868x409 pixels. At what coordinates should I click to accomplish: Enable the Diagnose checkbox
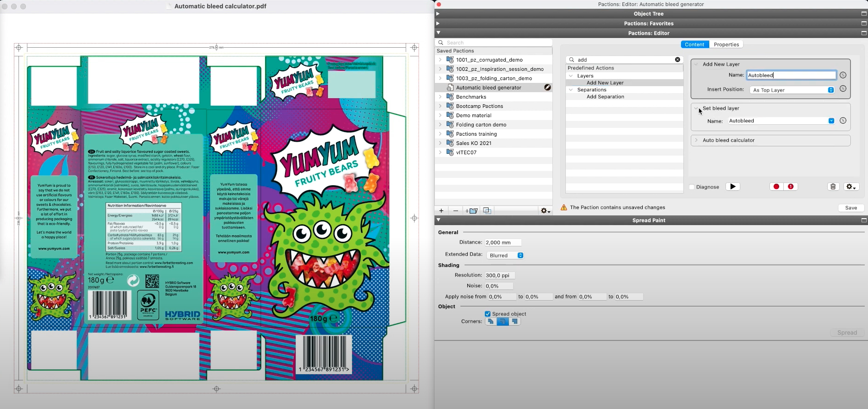point(692,187)
